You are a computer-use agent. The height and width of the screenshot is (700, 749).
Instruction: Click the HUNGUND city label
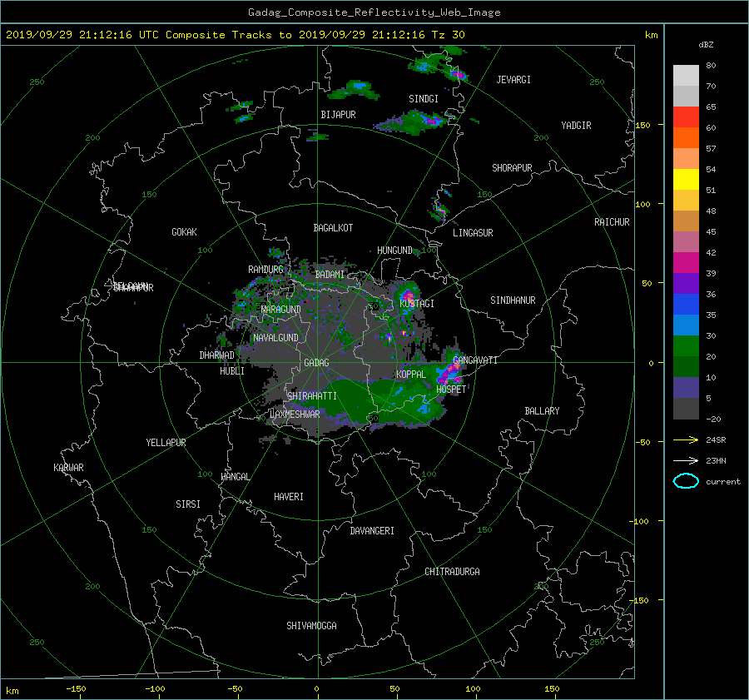[394, 251]
